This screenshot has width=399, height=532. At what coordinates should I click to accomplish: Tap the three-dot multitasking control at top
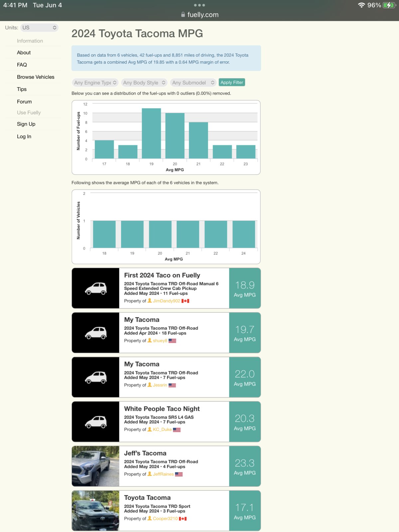199,5
